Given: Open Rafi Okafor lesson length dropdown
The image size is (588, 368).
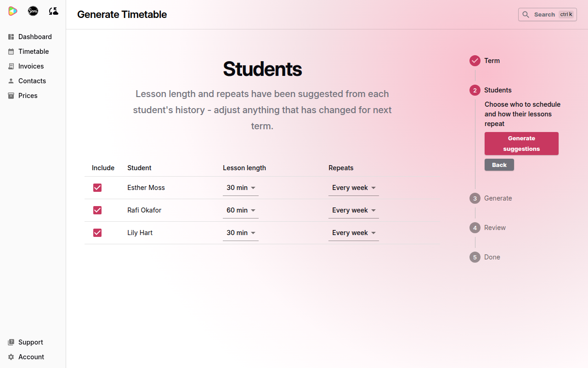Looking at the screenshot, I should [241, 210].
